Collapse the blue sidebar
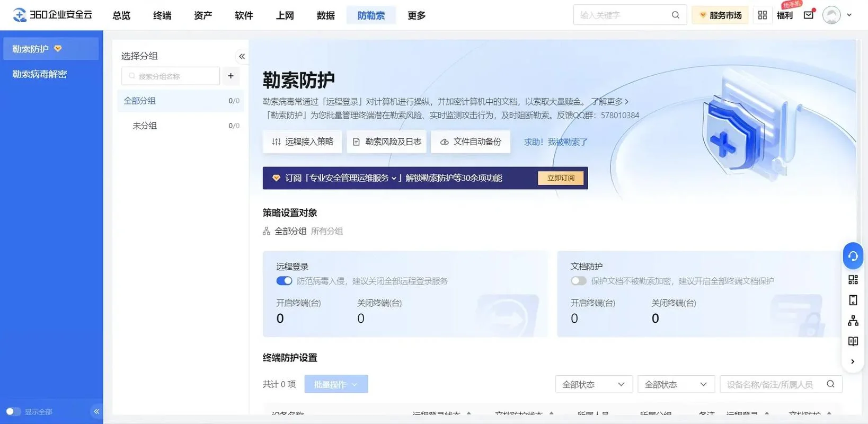The height and width of the screenshot is (424, 868). coord(96,411)
